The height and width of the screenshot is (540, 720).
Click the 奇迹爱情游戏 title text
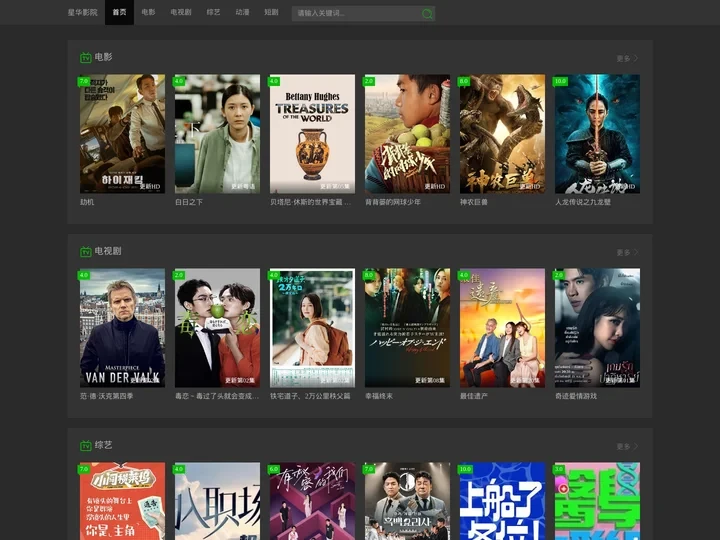click(x=576, y=396)
